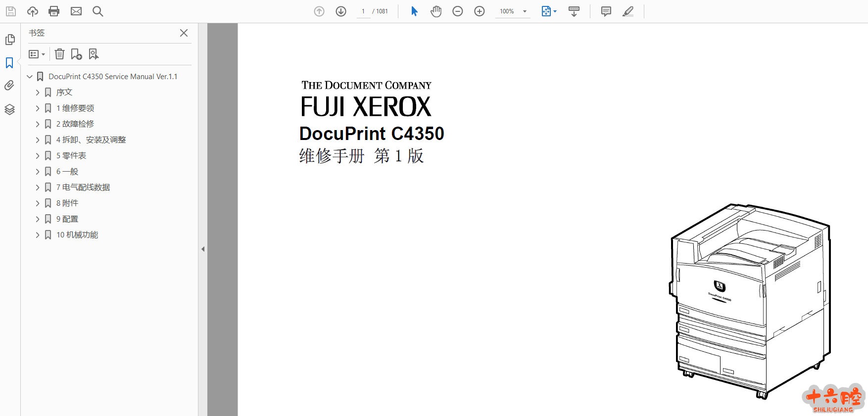Click the zoom in plus icon

coord(480,11)
